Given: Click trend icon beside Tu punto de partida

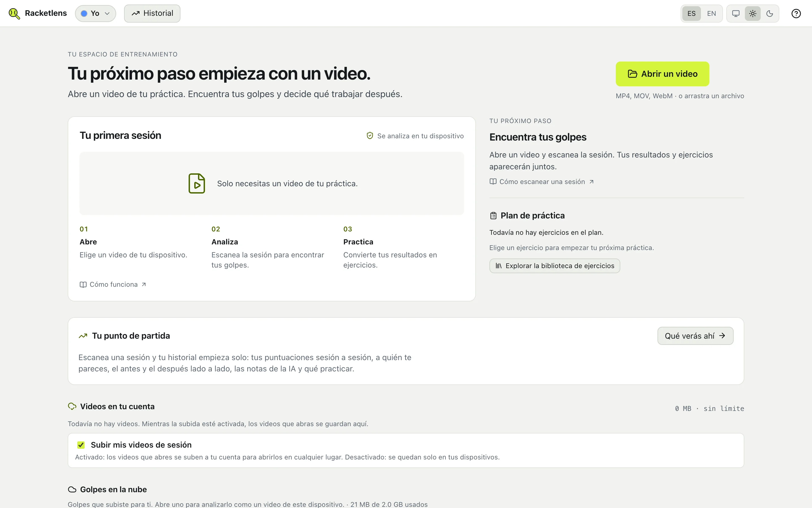Looking at the screenshot, I should [83, 336].
